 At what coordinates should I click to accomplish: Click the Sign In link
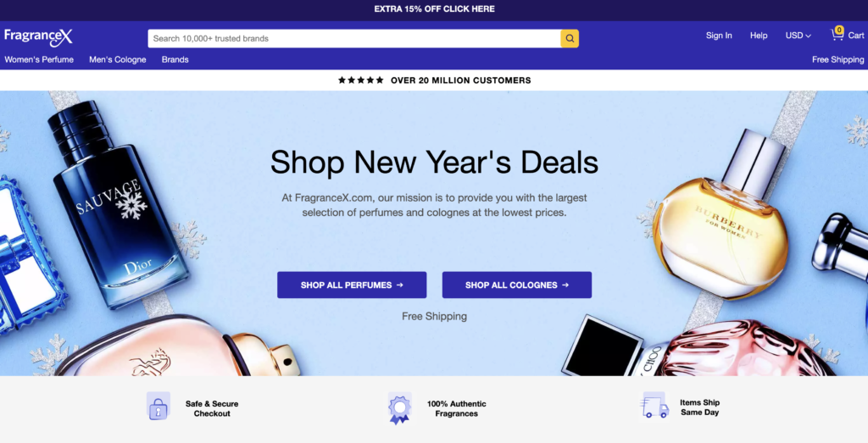click(x=719, y=36)
